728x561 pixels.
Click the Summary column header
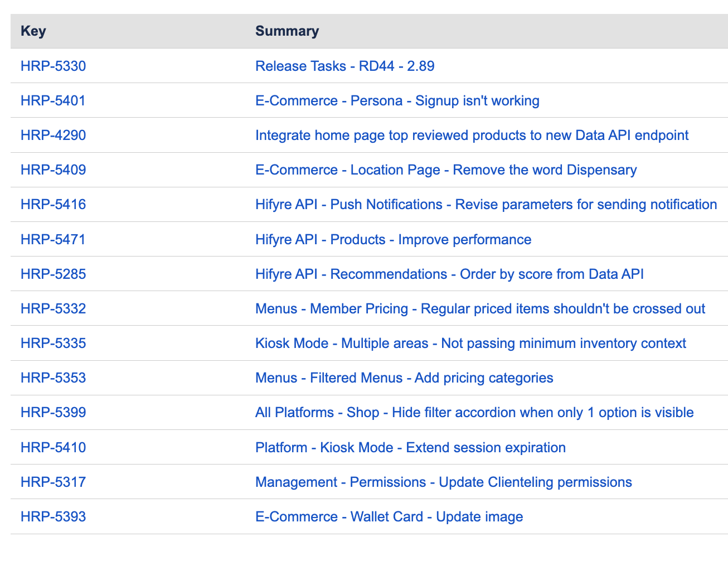tap(287, 31)
